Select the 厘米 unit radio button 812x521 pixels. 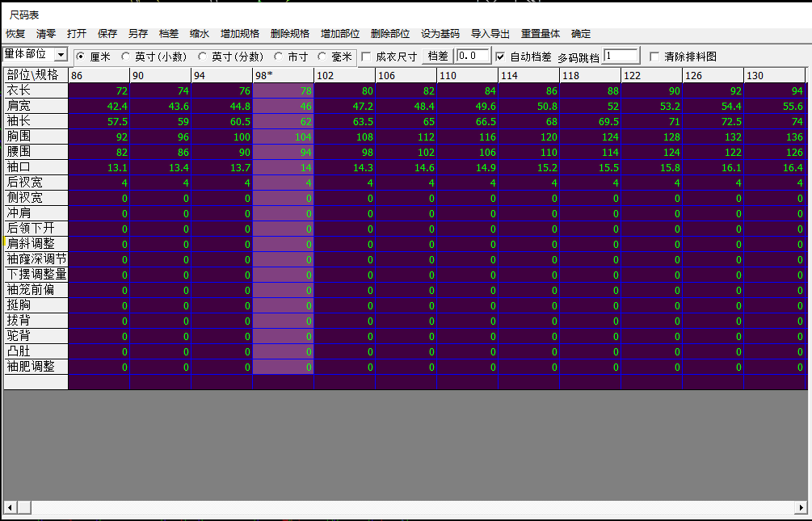[x=80, y=57]
